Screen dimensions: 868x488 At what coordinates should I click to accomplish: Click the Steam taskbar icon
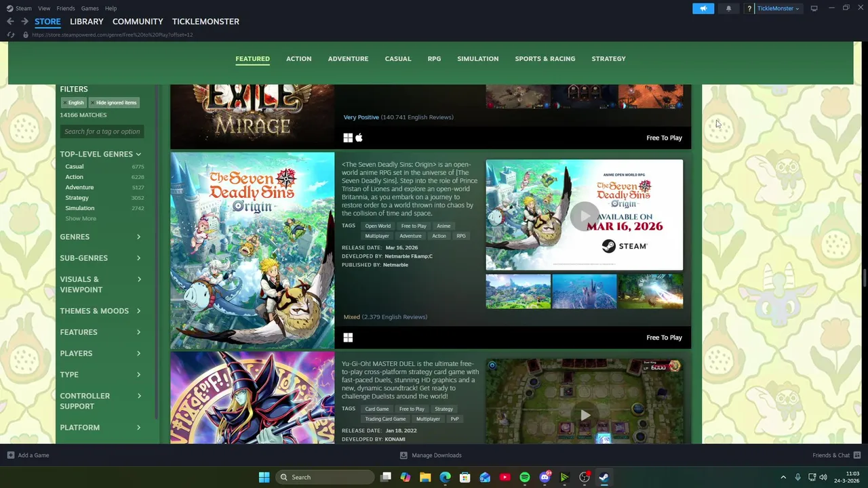pyautogui.click(x=604, y=477)
